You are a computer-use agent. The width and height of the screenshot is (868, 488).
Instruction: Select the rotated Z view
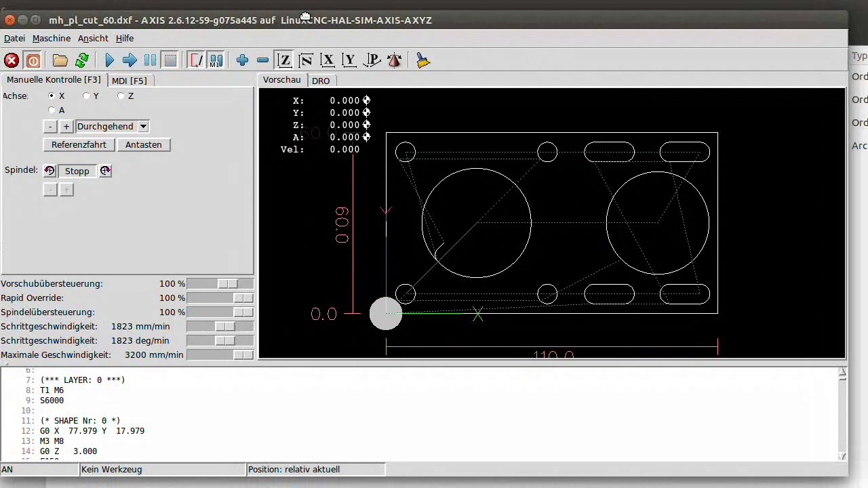[x=306, y=60]
